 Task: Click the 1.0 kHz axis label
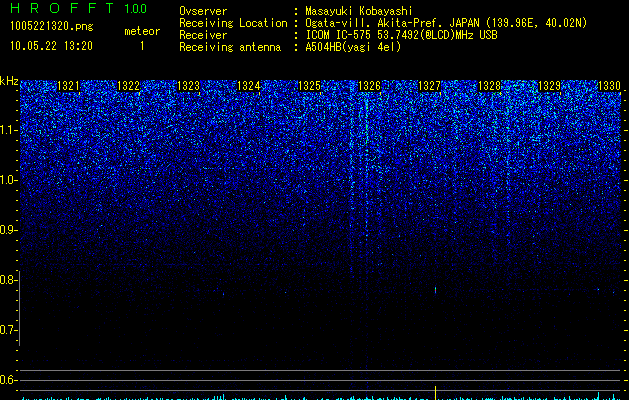[x=8, y=180]
